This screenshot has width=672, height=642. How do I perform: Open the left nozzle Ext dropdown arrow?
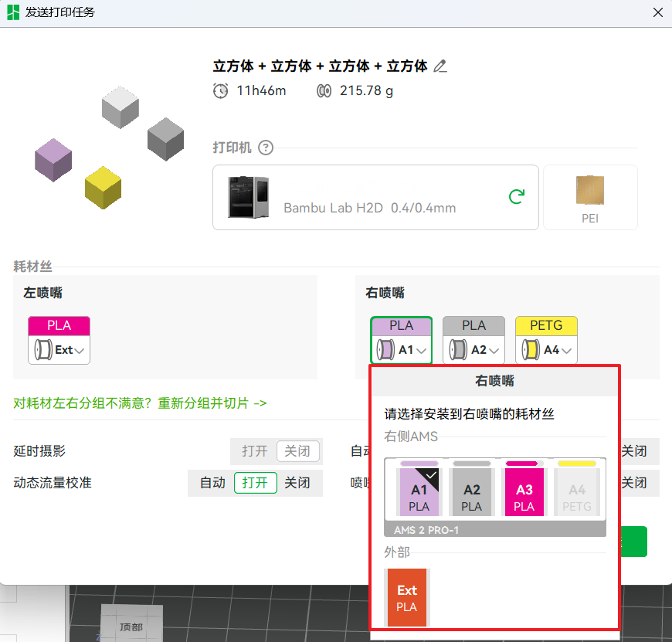pos(81,351)
